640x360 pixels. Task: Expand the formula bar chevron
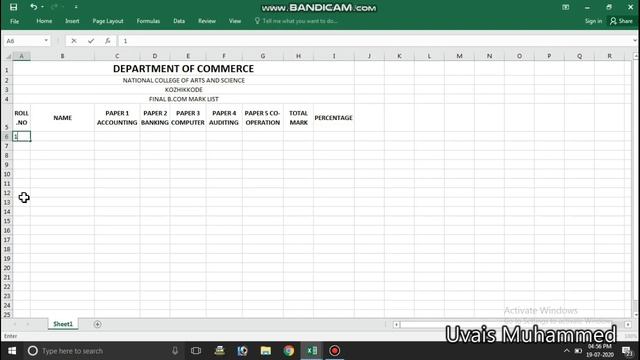(x=635, y=41)
